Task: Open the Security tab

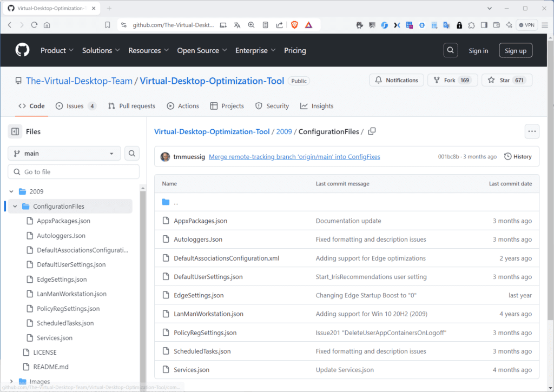Action: 272,106
